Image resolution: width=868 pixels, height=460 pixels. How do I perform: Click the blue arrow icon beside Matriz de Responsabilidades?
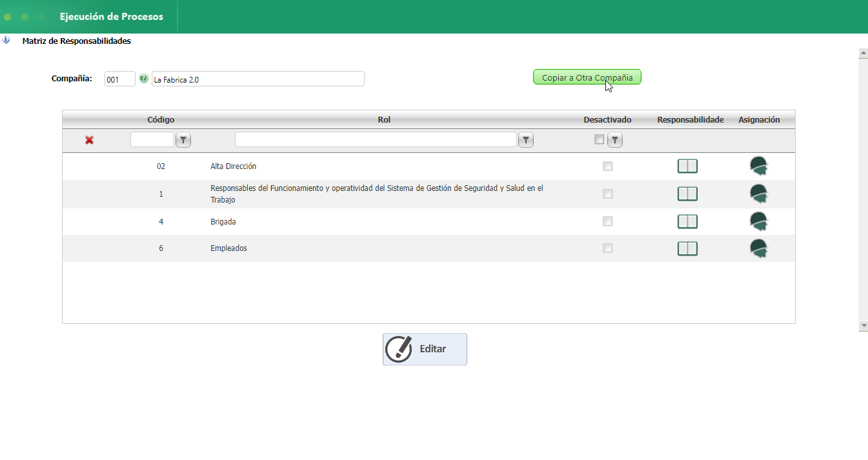pyautogui.click(x=6, y=40)
